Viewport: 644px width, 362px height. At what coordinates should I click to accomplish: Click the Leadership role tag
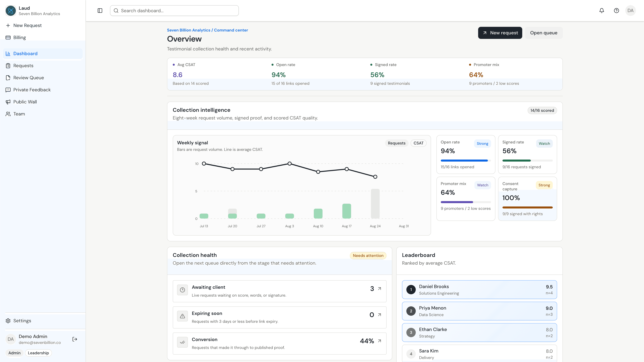38,353
